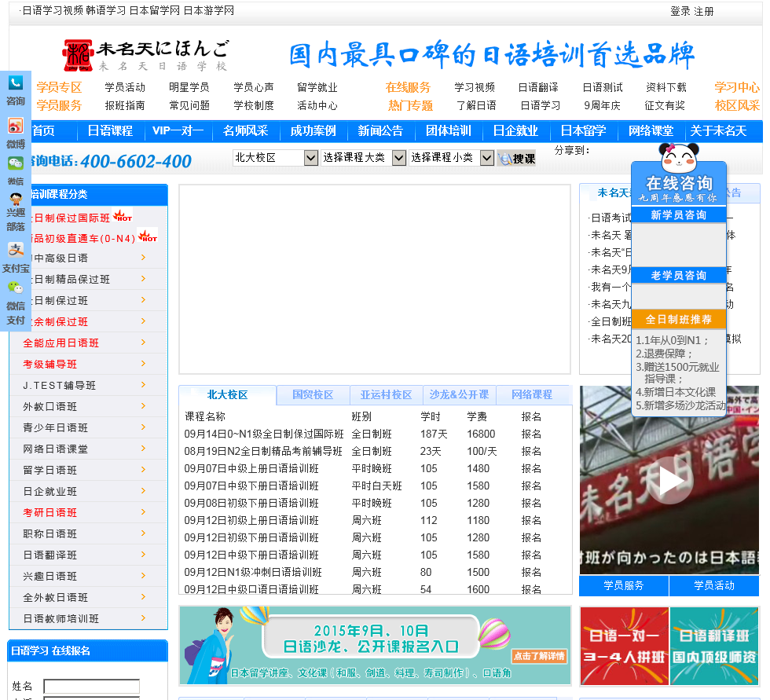
Task: Expand the 全能应用日语班 category arrow
Action: [x=143, y=343]
